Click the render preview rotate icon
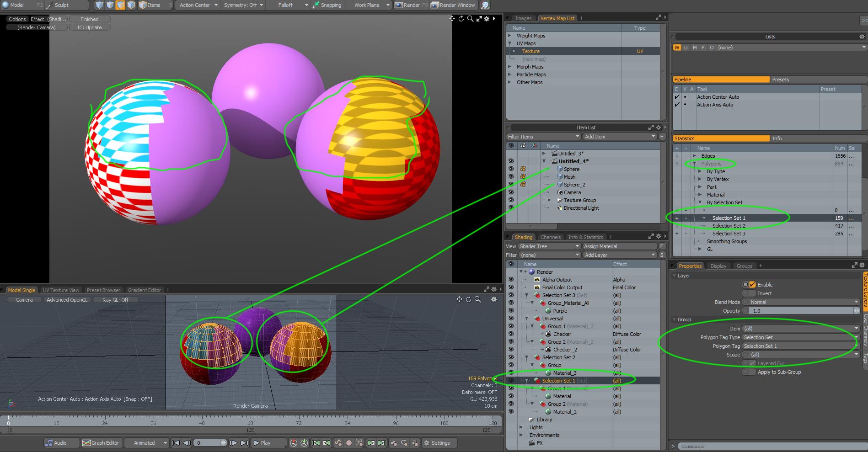 coord(461,19)
